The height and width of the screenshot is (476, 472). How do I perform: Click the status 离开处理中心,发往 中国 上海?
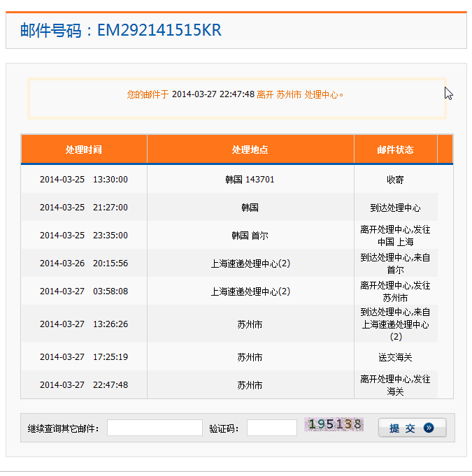396,236
